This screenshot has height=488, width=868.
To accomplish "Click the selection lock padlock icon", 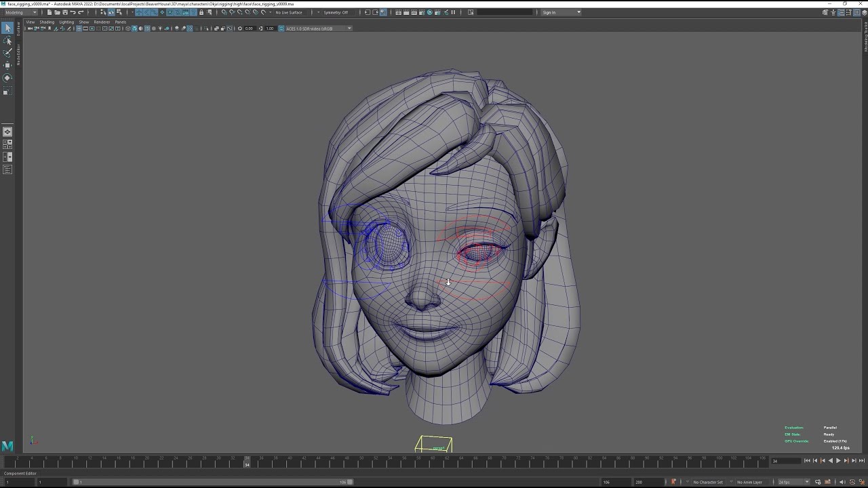I will [201, 12].
